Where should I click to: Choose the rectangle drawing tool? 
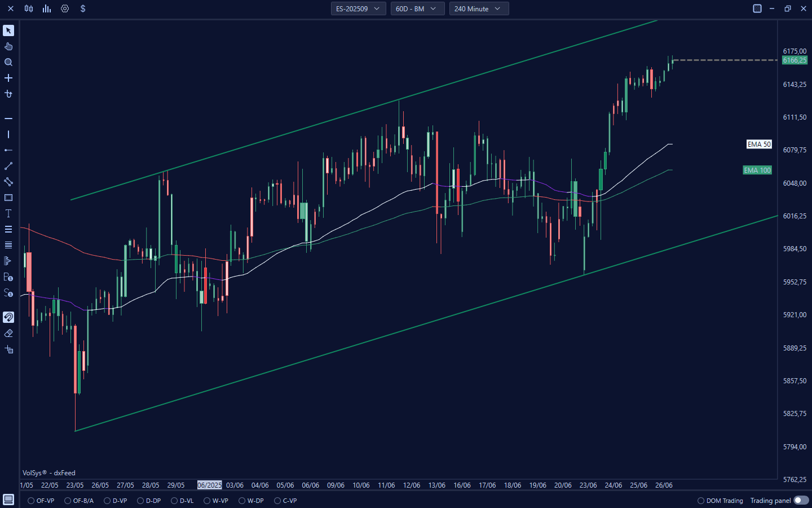point(8,198)
